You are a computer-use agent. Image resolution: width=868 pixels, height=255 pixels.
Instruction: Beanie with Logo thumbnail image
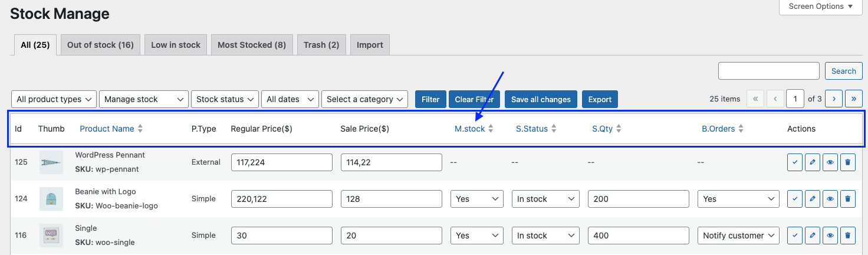click(51, 199)
